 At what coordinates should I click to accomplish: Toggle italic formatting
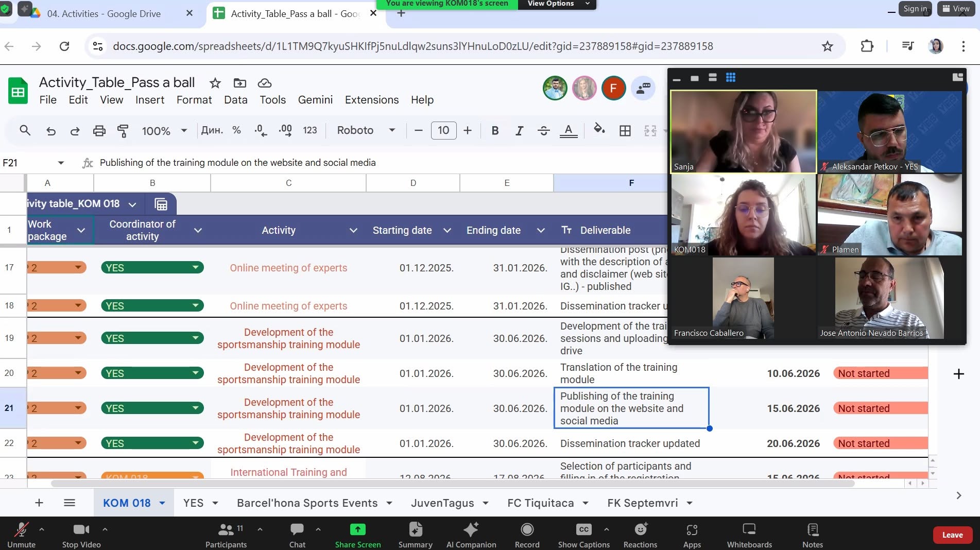pos(519,130)
